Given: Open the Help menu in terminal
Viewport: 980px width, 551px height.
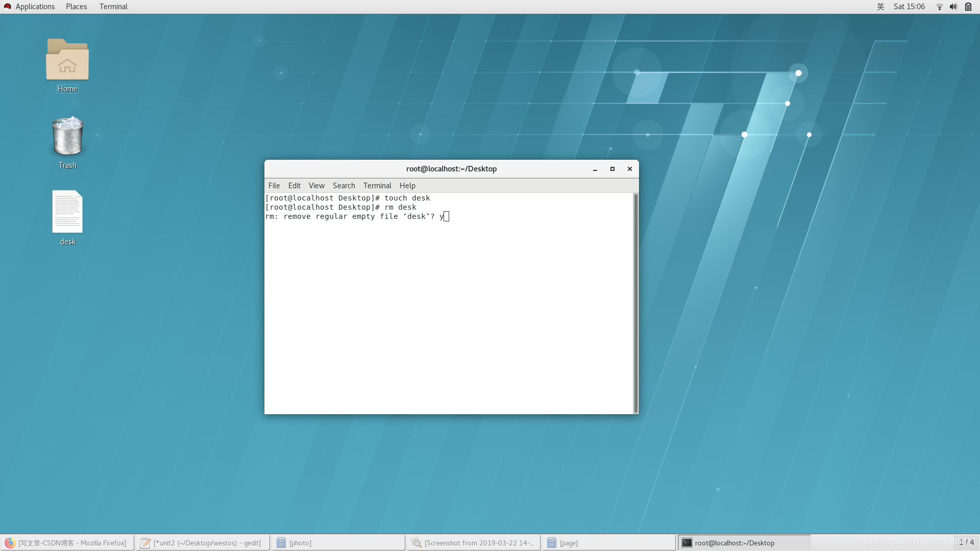Looking at the screenshot, I should click(407, 186).
